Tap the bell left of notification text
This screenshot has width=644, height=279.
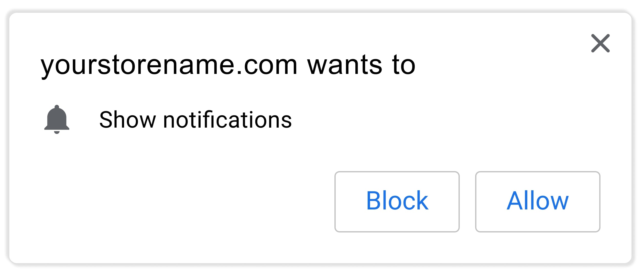point(57,119)
